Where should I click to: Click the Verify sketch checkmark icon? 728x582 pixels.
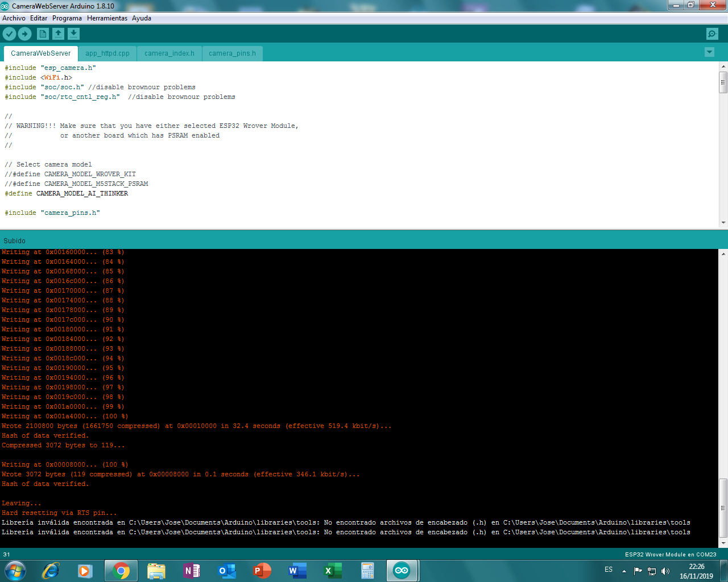pyautogui.click(x=10, y=34)
